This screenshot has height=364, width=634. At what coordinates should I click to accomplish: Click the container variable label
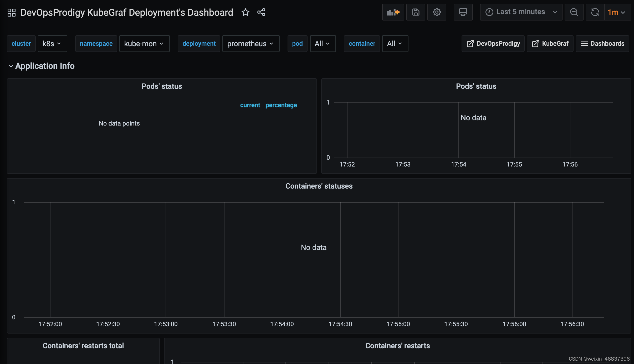tap(362, 44)
